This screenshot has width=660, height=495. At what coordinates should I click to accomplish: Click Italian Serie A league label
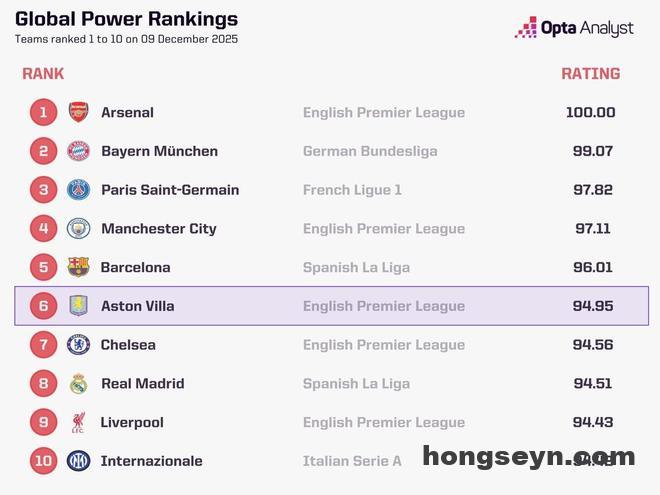coord(352,461)
